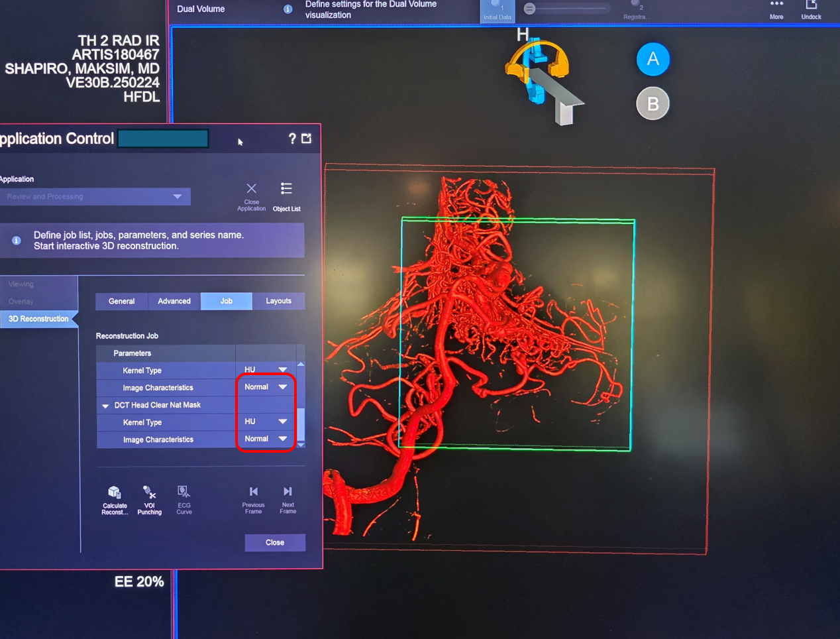
Task: Collapse the DCT Head Clear Nat Mask group
Action: click(105, 406)
